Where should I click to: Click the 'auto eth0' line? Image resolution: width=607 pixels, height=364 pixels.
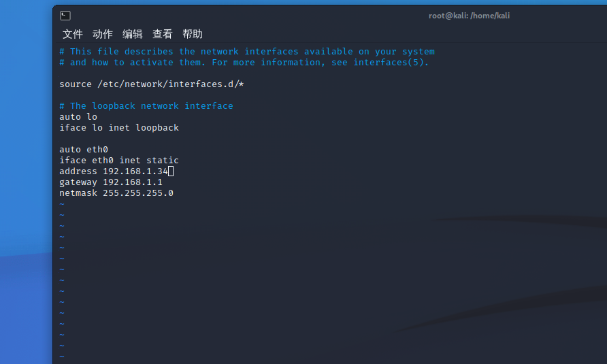pos(84,150)
